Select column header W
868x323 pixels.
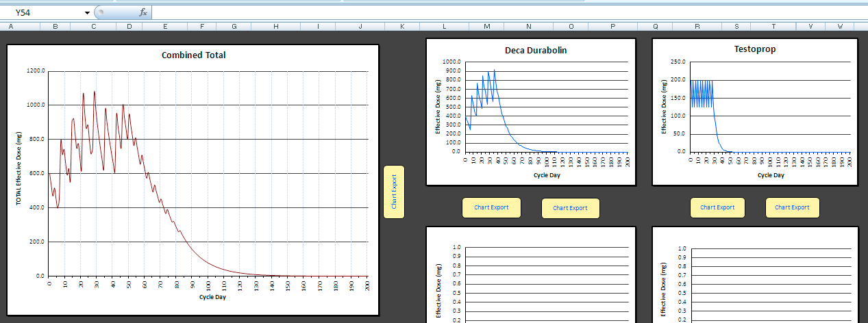840,26
